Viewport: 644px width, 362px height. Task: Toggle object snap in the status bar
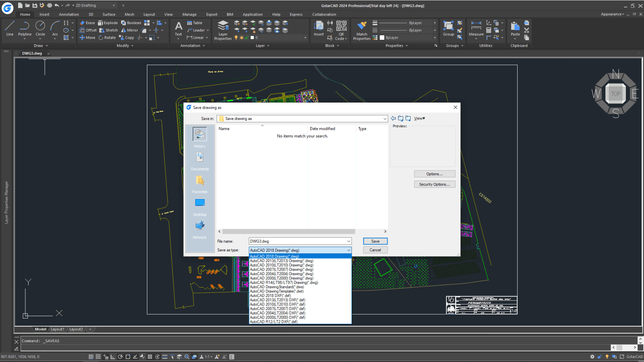128,356
